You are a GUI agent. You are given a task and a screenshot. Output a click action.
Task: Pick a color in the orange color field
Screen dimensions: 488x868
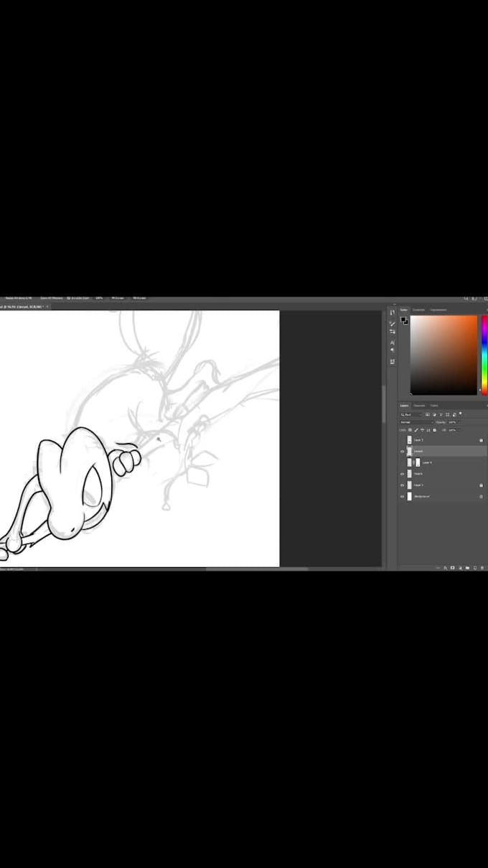[x=444, y=355]
